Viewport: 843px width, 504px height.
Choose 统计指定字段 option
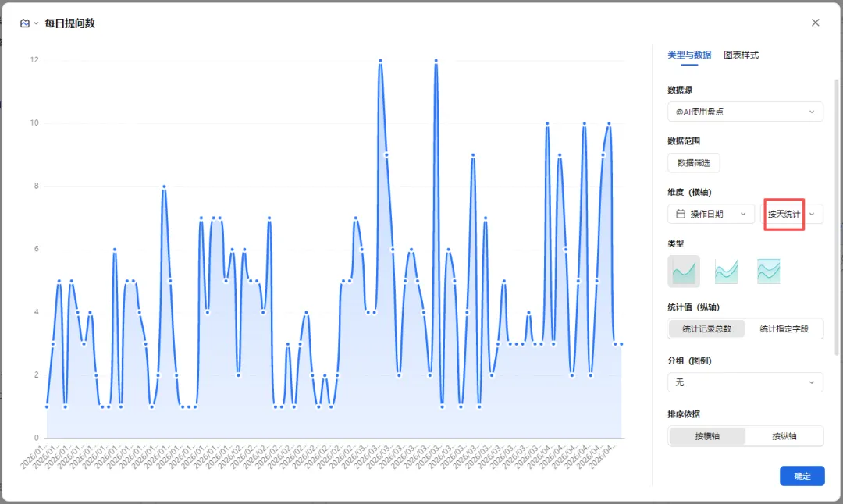click(784, 328)
